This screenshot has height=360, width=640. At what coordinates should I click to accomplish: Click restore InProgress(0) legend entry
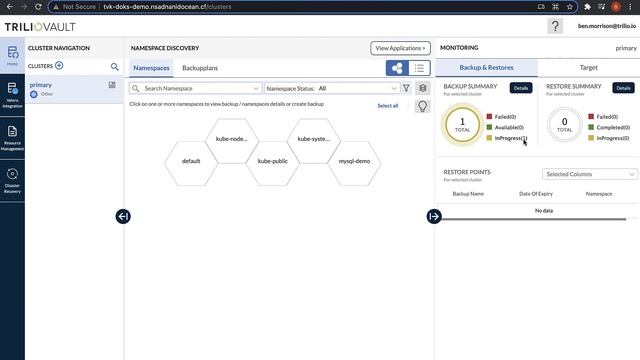click(609, 138)
